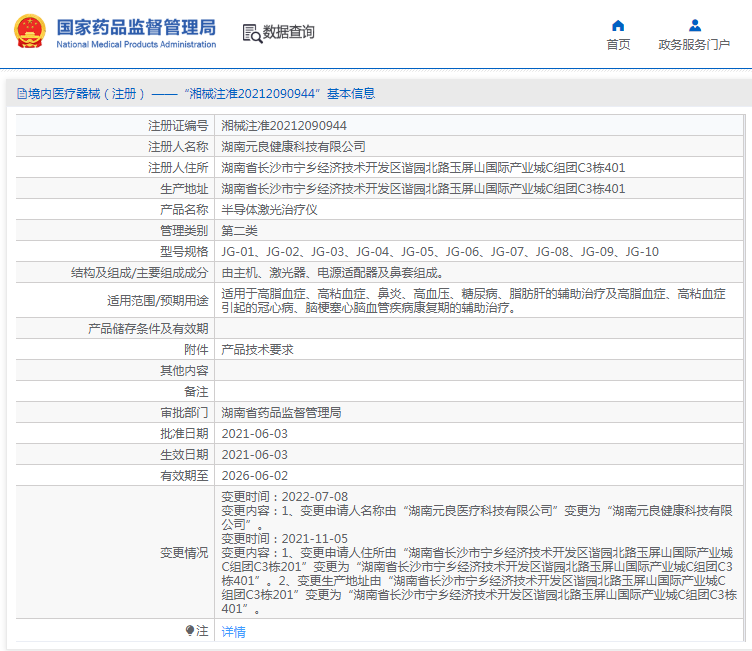Image resolution: width=752 pixels, height=651 pixels.
Task: Click the document icon before 境内医疗器械
Action: tap(22, 94)
